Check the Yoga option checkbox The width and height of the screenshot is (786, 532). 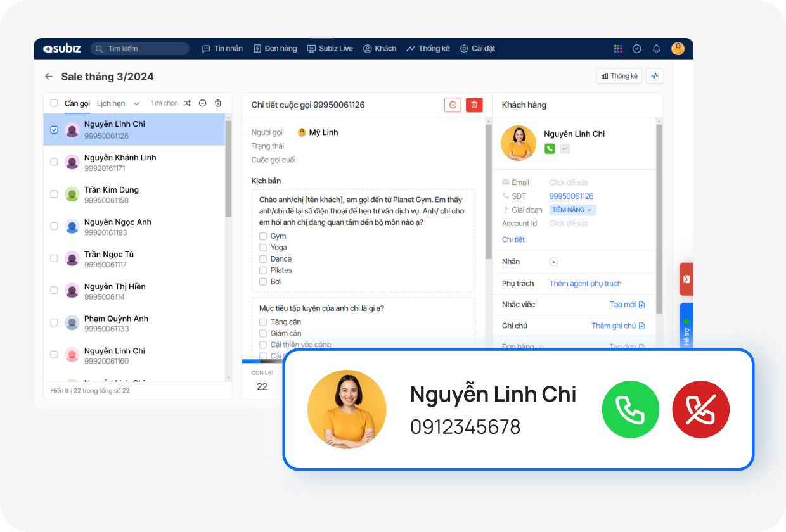coord(263,248)
